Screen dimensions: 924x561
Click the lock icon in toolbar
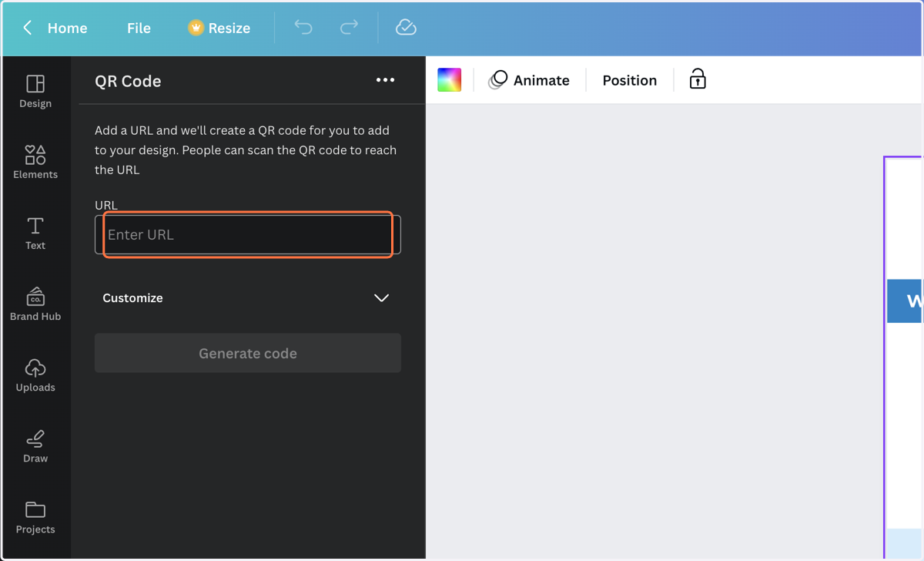tap(698, 79)
